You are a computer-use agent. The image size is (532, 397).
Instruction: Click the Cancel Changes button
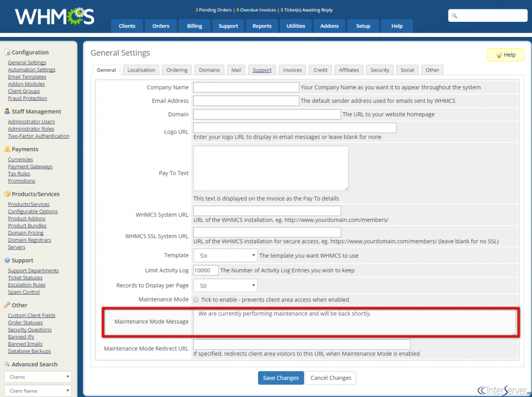(331, 378)
